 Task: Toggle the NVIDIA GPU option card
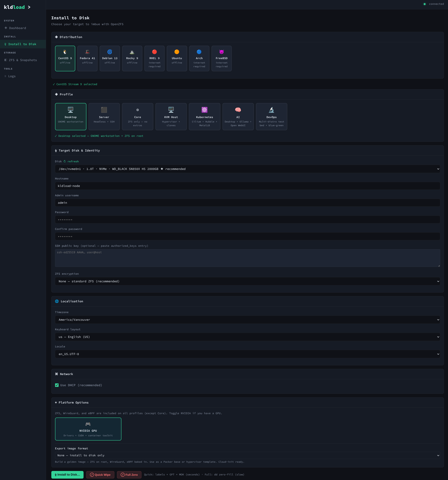(88, 429)
